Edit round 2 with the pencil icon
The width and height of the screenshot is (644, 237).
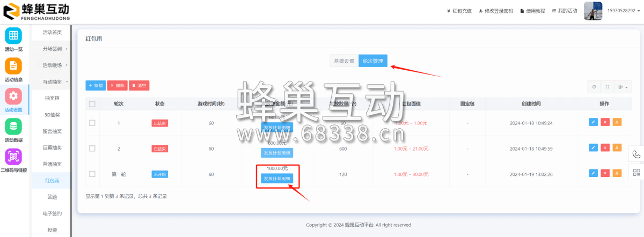[x=593, y=147]
